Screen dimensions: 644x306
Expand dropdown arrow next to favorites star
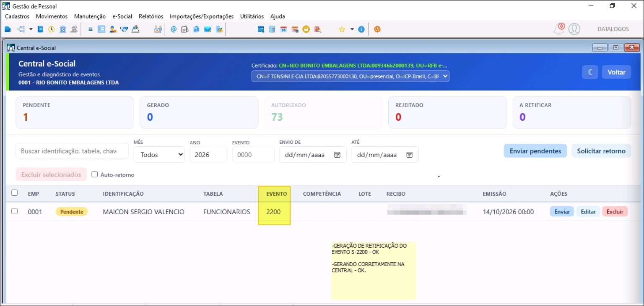pos(352,29)
